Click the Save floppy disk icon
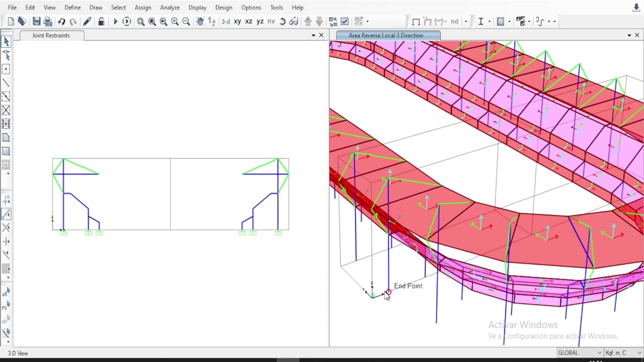644x362 pixels. coord(36,21)
